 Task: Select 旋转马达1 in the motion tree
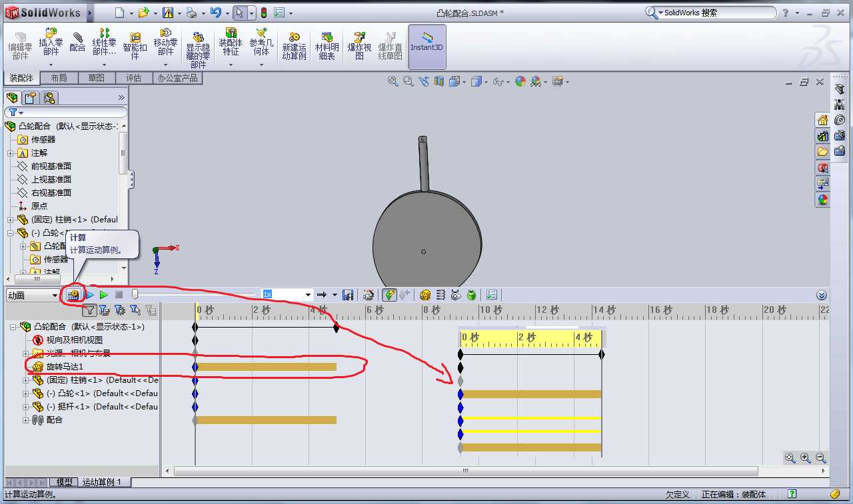(x=65, y=367)
